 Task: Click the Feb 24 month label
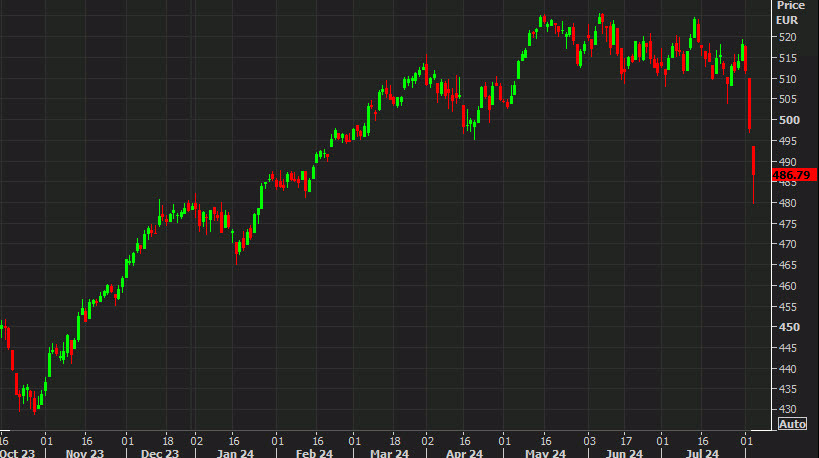[x=314, y=453]
